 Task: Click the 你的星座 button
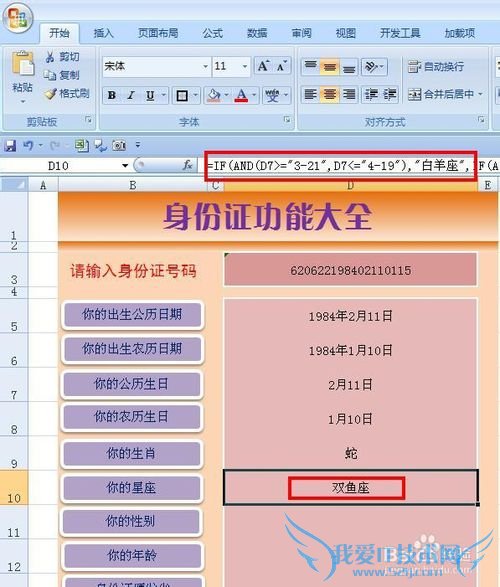(131, 488)
